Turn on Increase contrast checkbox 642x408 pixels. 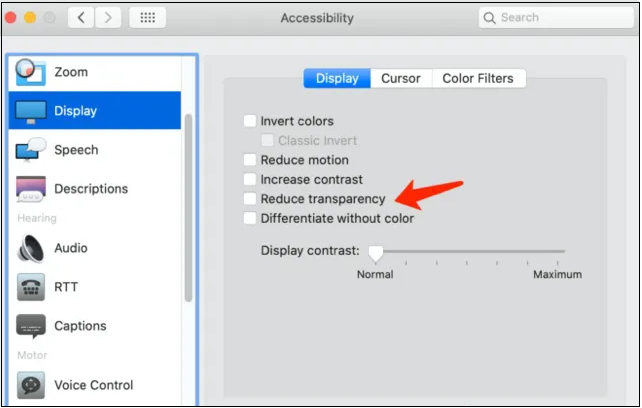(x=250, y=180)
